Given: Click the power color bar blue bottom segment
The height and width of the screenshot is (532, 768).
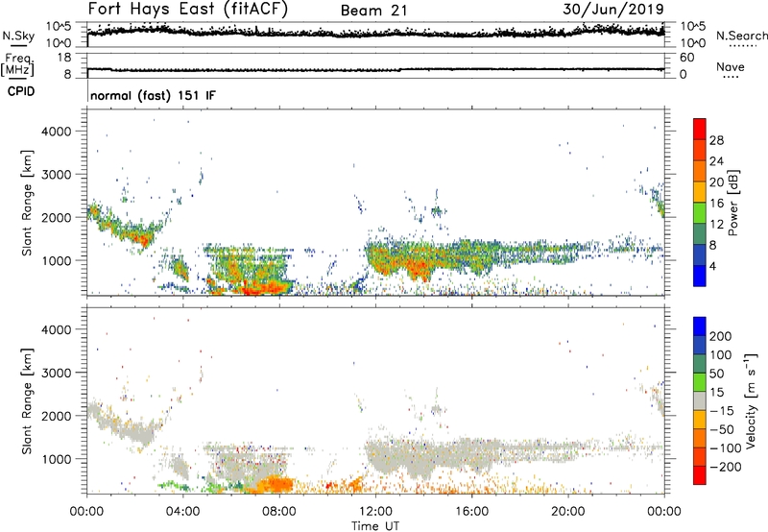Looking at the screenshot, I should (700, 276).
